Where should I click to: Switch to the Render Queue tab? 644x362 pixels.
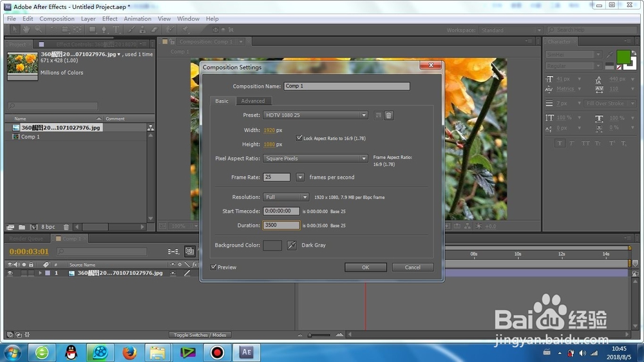coord(26,239)
